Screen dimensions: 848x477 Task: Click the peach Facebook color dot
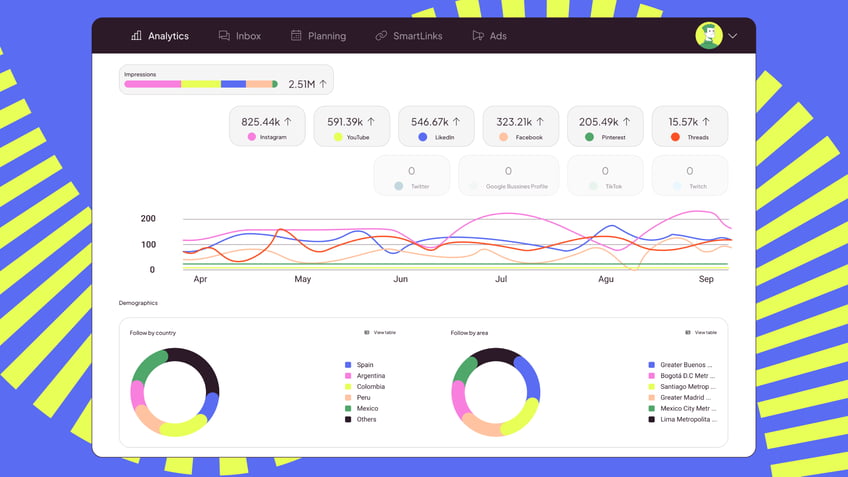tap(504, 137)
